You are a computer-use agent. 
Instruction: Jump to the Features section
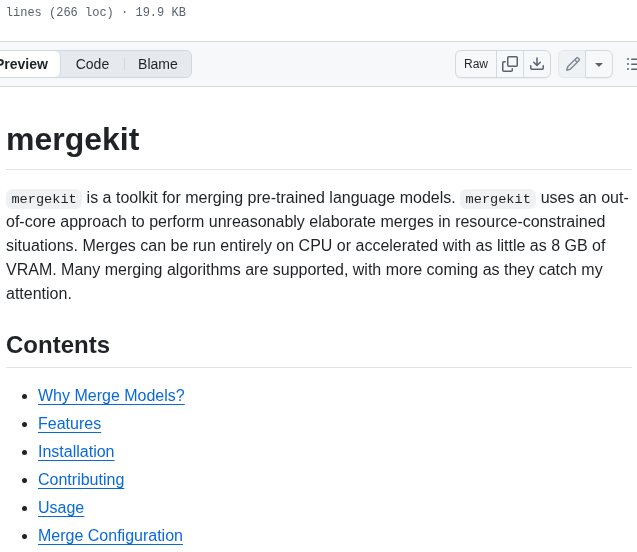click(x=69, y=423)
